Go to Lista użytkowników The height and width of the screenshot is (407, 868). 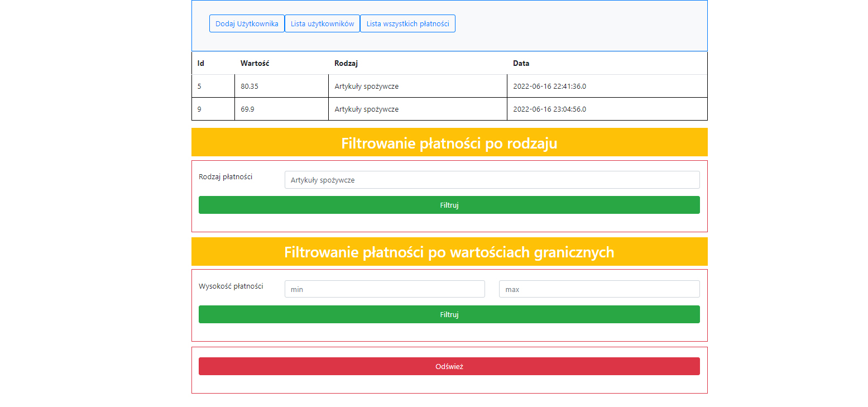tap(322, 23)
